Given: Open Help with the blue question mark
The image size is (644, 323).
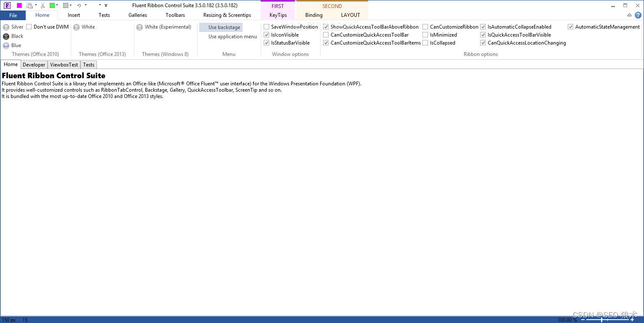Looking at the screenshot, I should pyautogui.click(x=638, y=15).
